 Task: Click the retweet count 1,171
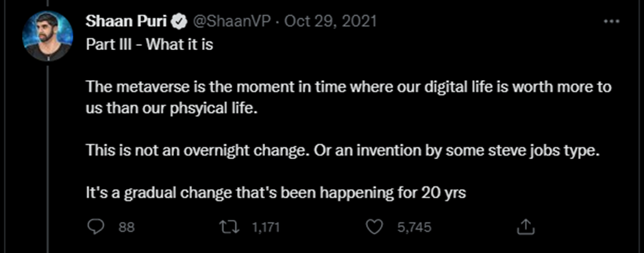265,227
